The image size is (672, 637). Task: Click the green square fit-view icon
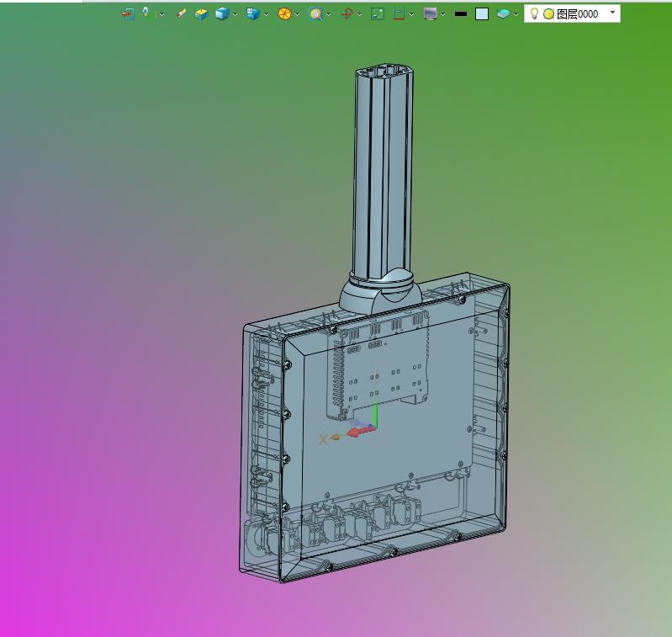[x=378, y=14]
